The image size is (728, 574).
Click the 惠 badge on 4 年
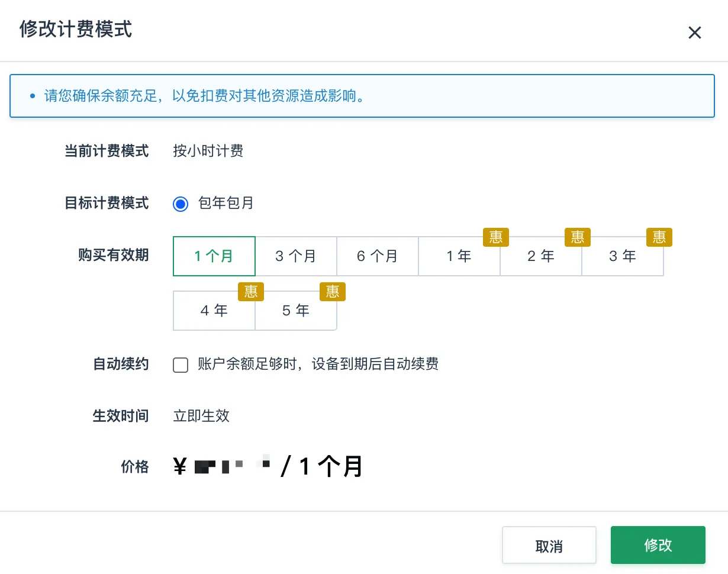(x=251, y=292)
